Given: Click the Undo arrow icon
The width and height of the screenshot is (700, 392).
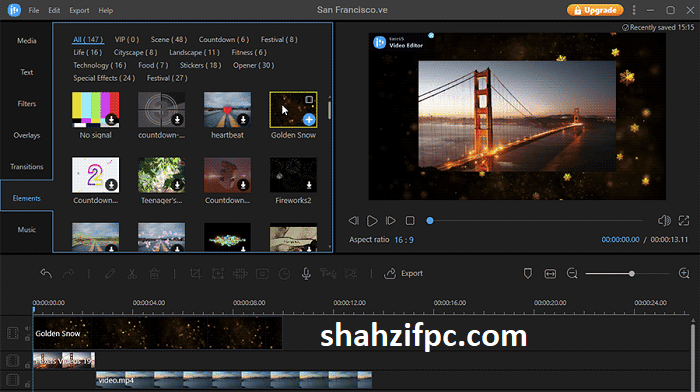Looking at the screenshot, I should (x=46, y=273).
